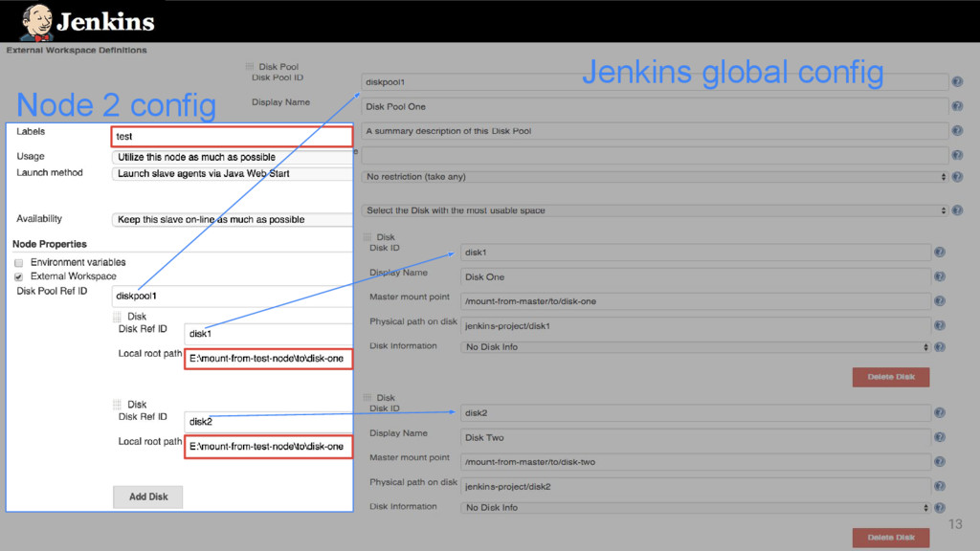The width and height of the screenshot is (980, 551).
Task: Open help for jenkins-project/disk2 path
Action: click(940, 486)
